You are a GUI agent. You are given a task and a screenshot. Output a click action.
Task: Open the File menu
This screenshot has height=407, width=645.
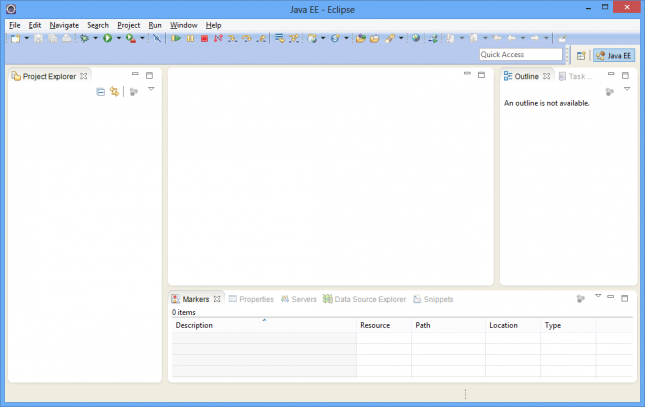(14, 25)
